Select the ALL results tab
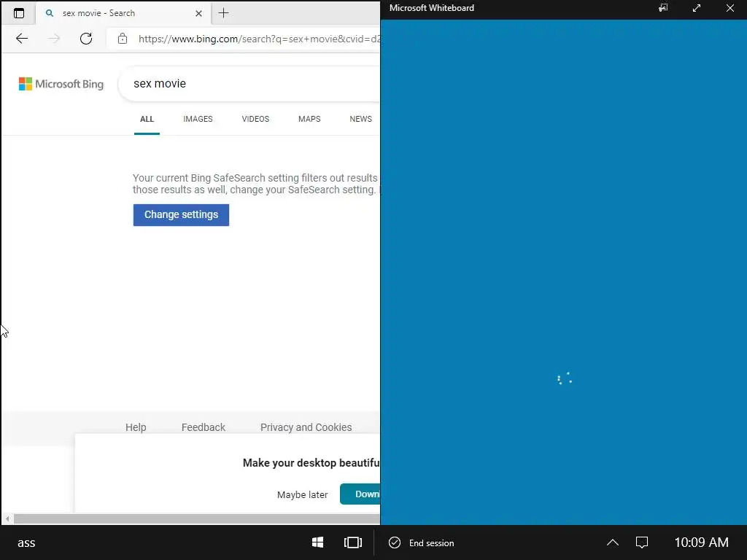747x560 pixels. coord(147,119)
